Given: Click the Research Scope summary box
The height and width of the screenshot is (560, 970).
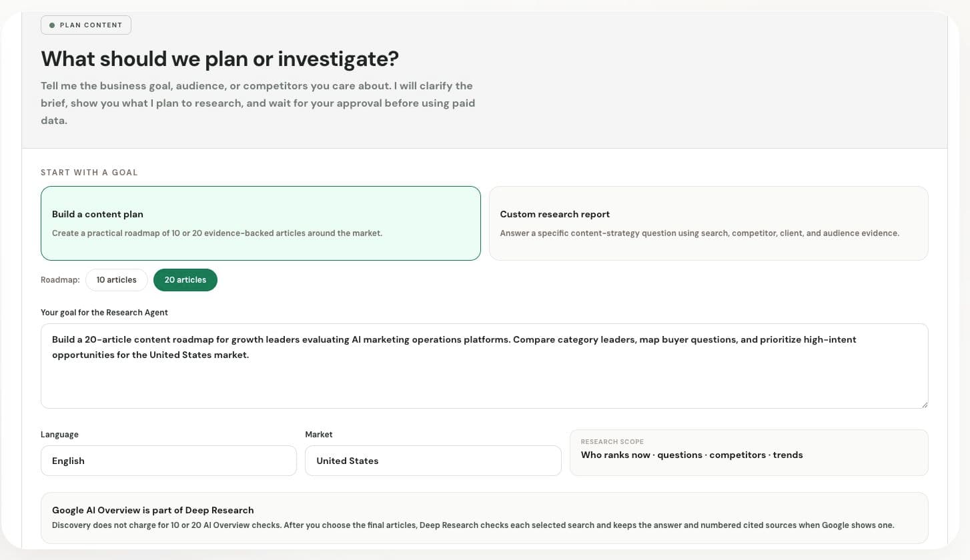Looking at the screenshot, I should [x=749, y=453].
